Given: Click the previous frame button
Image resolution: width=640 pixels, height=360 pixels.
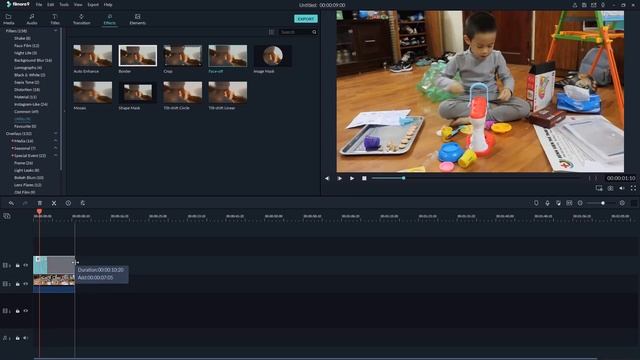Looking at the screenshot, I should pyautogui.click(x=327, y=178).
